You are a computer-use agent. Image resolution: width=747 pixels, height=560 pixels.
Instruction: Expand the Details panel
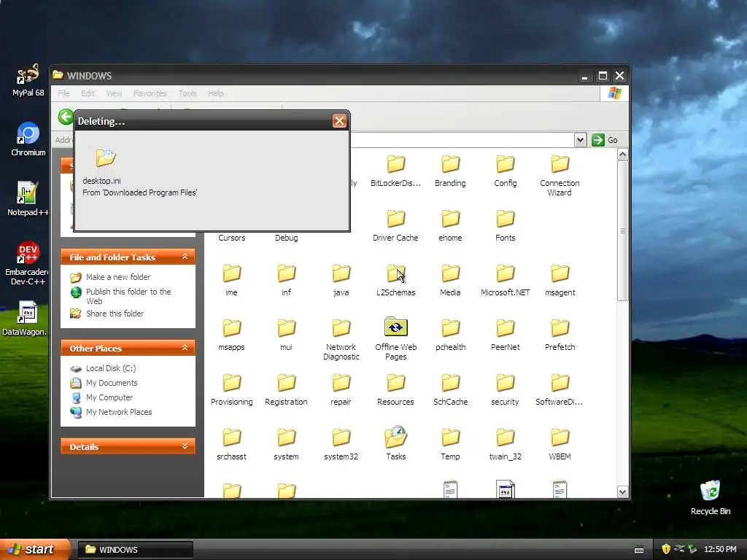point(185,446)
